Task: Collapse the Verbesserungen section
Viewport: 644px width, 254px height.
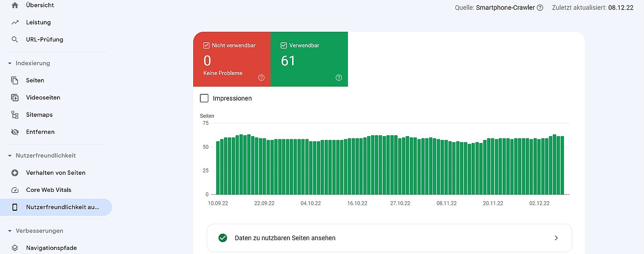Action: coord(10,231)
